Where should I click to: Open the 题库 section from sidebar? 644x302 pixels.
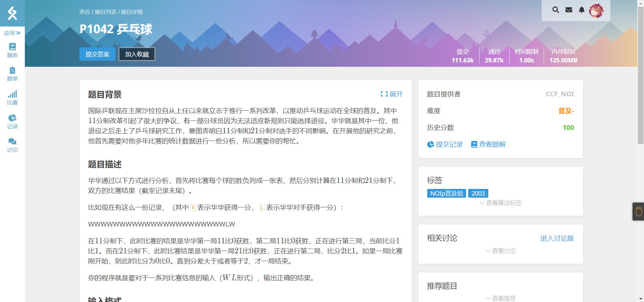(x=12, y=50)
